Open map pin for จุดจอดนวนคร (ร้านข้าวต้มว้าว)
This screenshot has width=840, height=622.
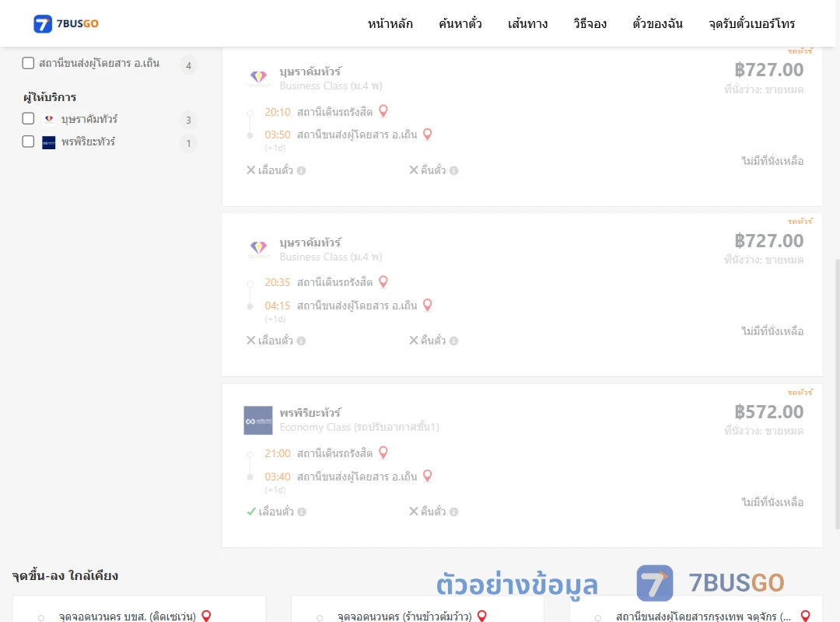pos(482,616)
